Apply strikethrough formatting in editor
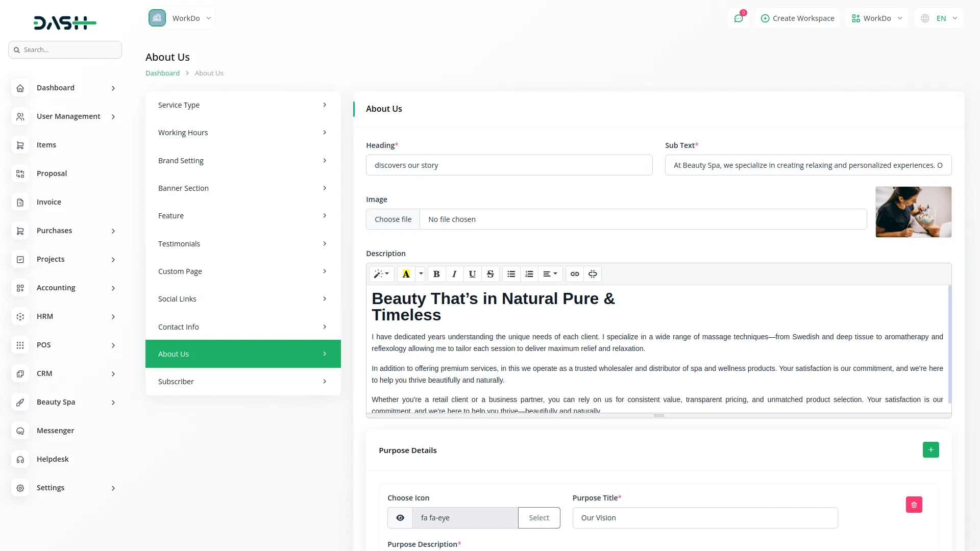Viewport: 980px width, 551px height. tap(490, 274)
